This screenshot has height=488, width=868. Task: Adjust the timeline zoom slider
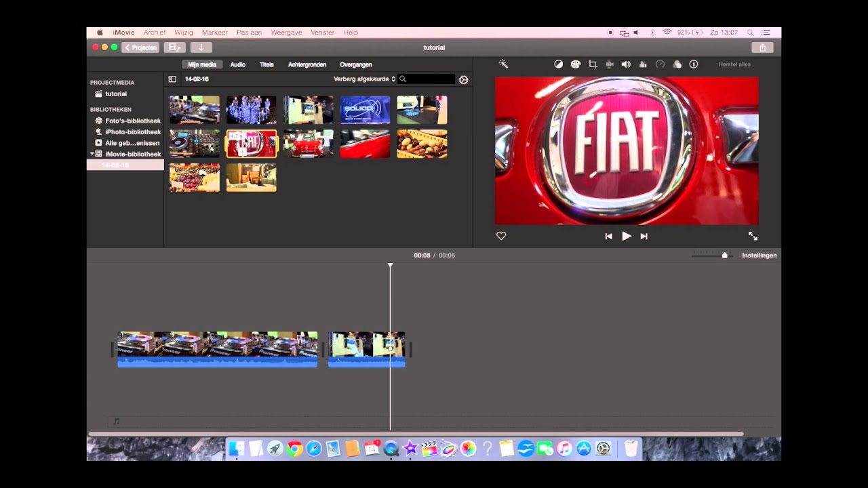[x=724, y=256]
